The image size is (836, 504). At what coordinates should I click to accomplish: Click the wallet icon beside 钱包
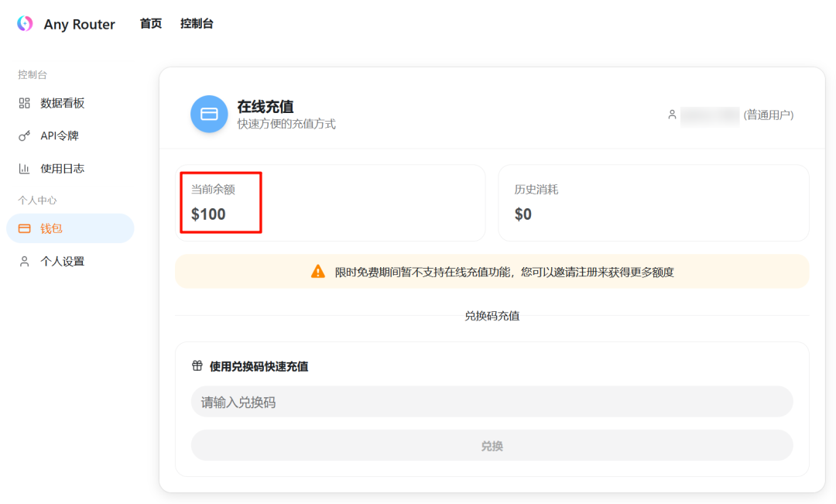tap(23, 228)
